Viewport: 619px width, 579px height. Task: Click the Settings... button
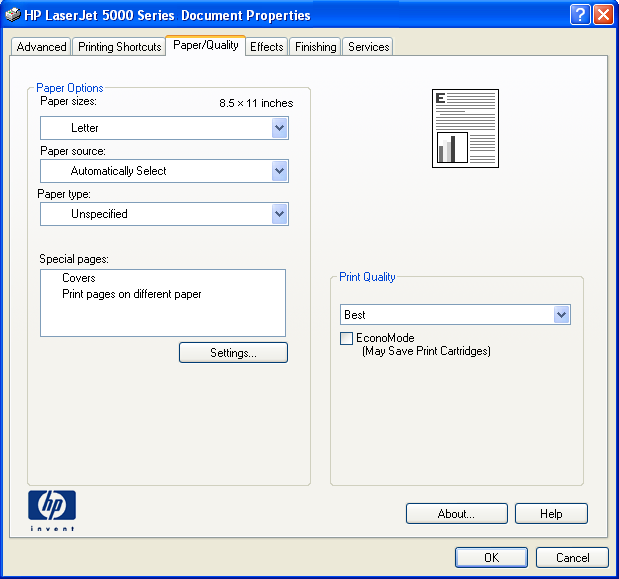coord(233,353)
